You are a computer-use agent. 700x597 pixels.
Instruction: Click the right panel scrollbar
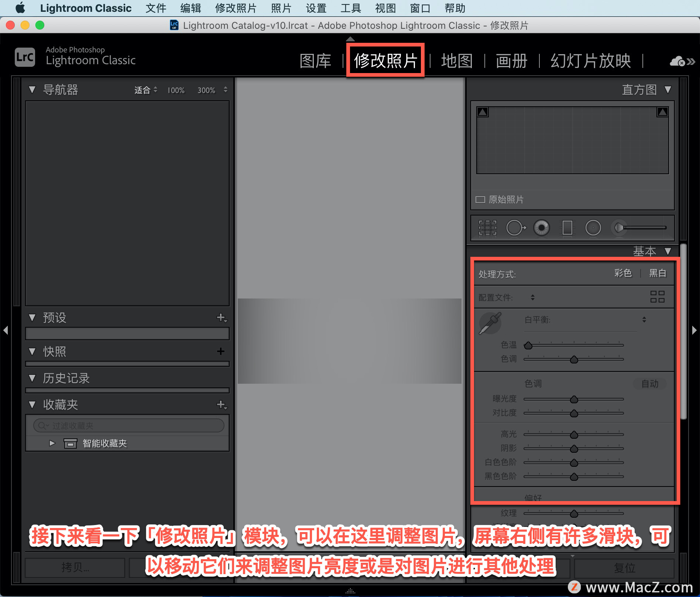pos(683,331)
